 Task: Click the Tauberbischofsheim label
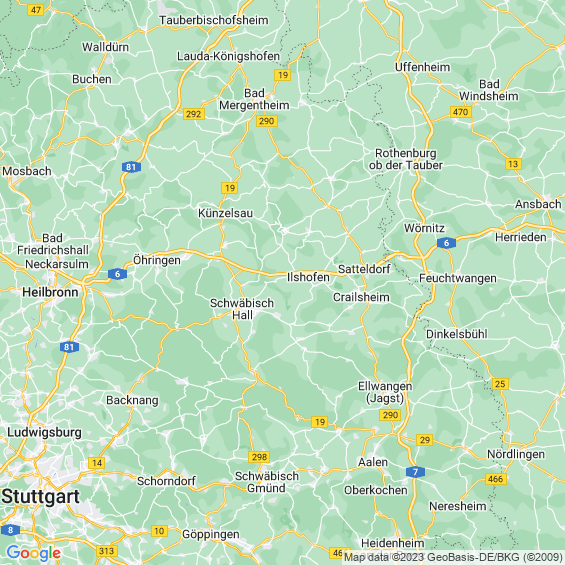click(214, 20)
